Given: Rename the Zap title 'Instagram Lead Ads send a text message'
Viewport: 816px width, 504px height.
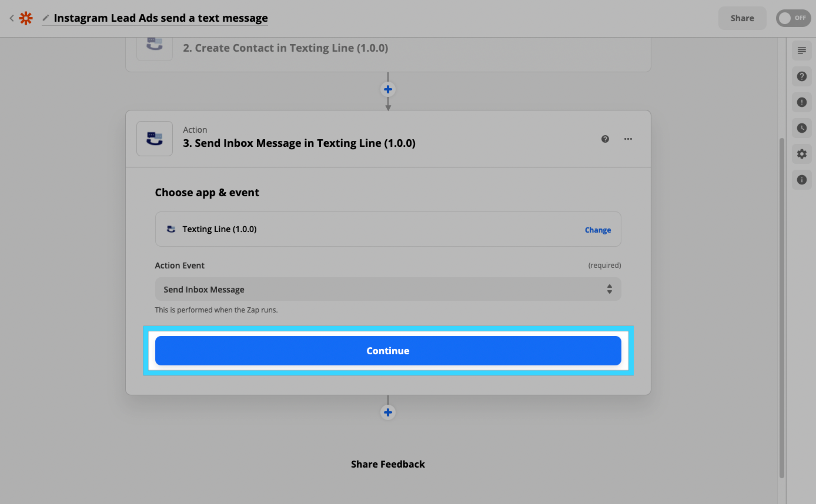Looking at the screenshot, I should point(160,18).
